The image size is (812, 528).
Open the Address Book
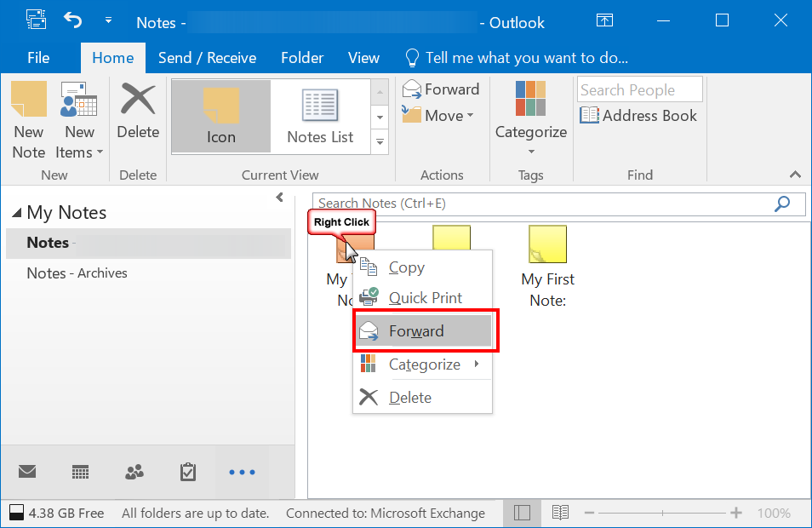click(638, 116)
